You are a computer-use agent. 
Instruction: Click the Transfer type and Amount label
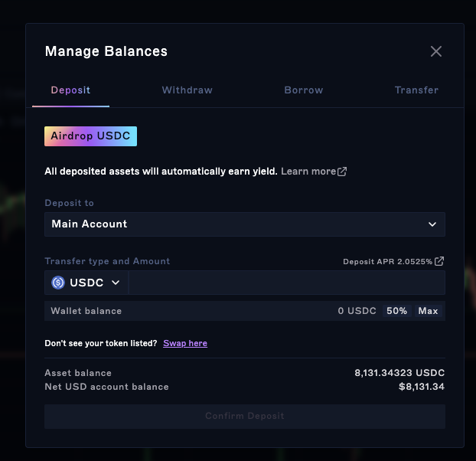click(107, 261)
